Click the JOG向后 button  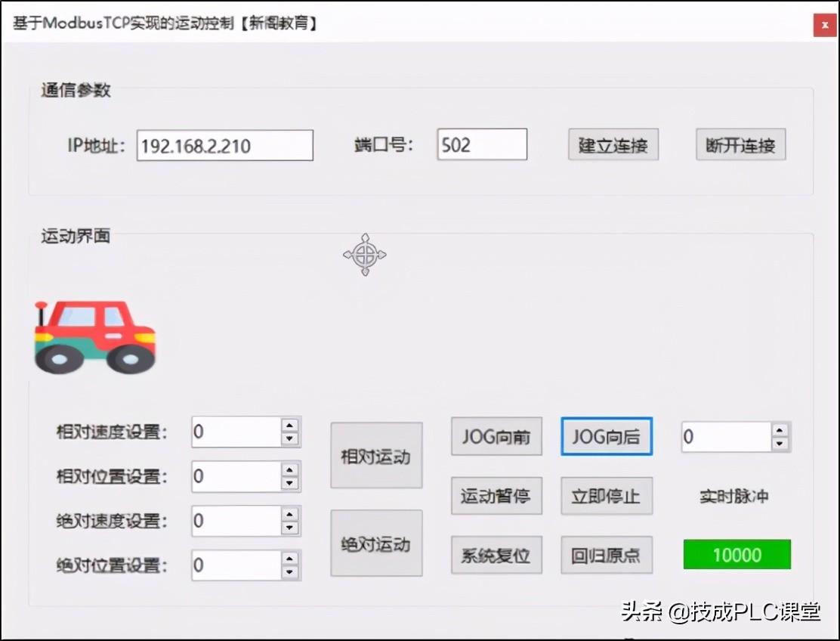(607, 436)
